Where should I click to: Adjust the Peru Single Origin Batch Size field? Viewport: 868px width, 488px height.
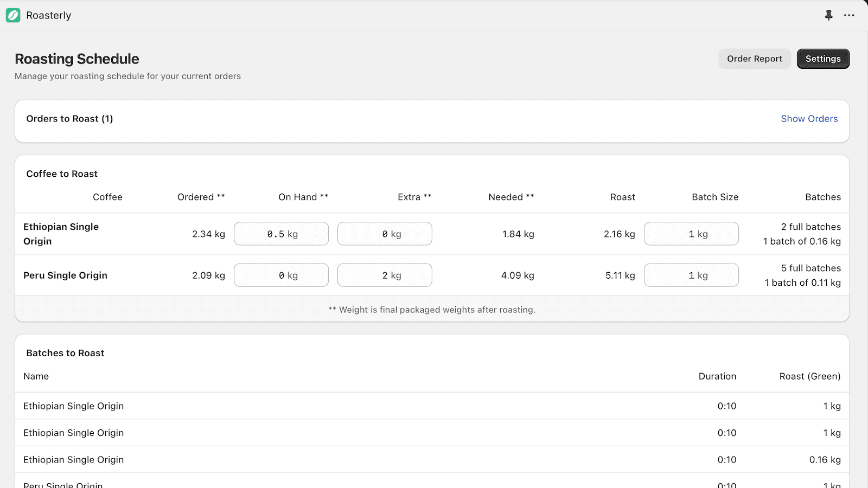pyautogui.click(x=691, y=275)
